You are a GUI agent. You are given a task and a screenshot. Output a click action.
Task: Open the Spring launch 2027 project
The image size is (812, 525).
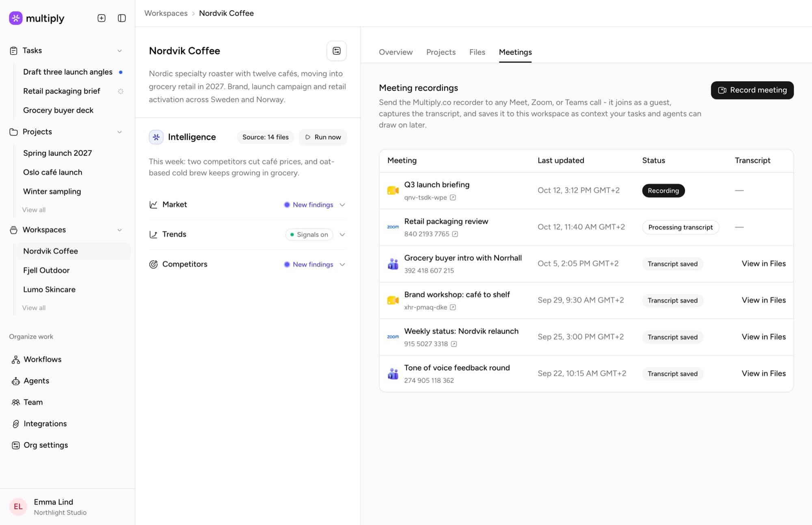pyautogui.click(x=58, y=153)
